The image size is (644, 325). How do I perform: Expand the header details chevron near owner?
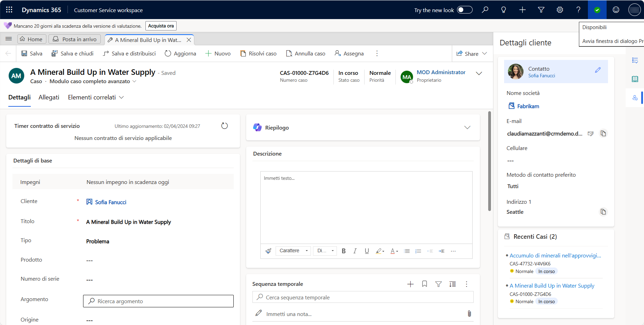click(479, 73)
